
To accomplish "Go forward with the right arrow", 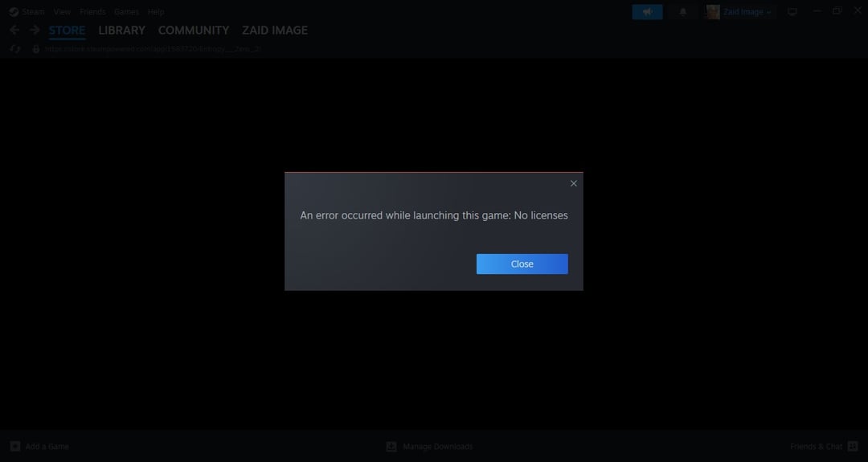I will (35, 31).
